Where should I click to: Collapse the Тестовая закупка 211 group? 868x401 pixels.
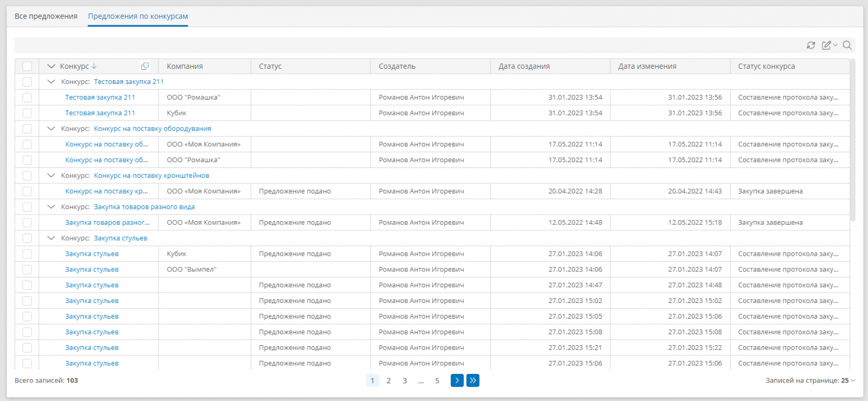coord(52,82)
